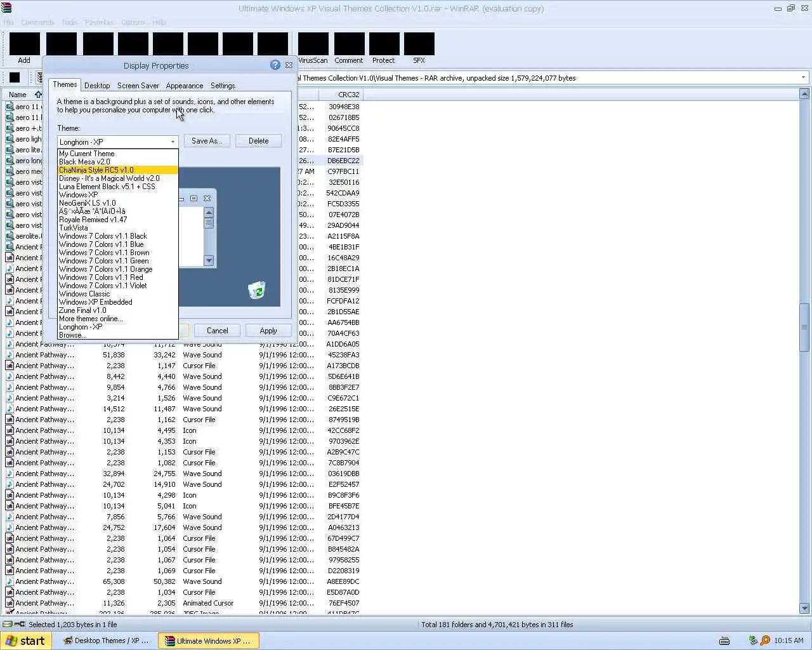Image resolution: width=812 pixels, height=650 pixels.
Task: Open the WinRAR address bar dropdown arrow
Action: (x=803, y=77)
